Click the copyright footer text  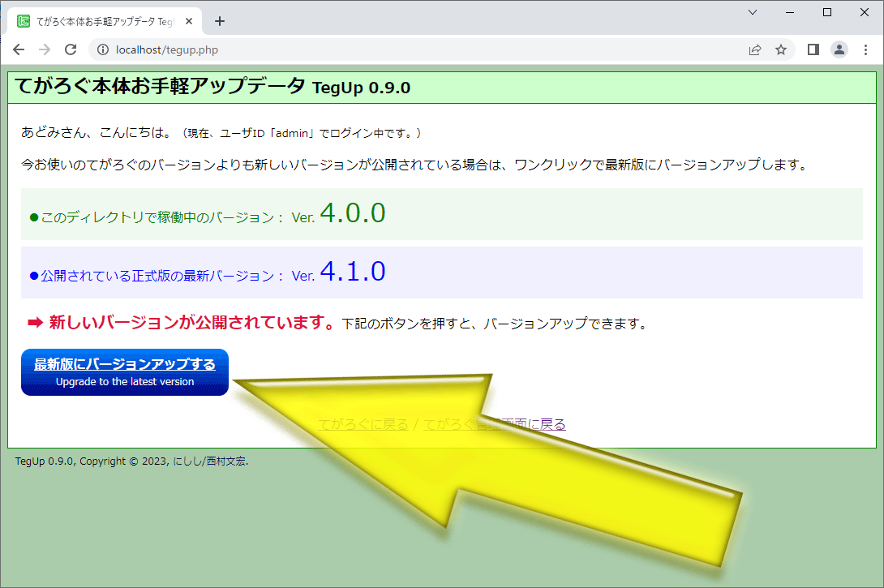[x=131, y=461]
